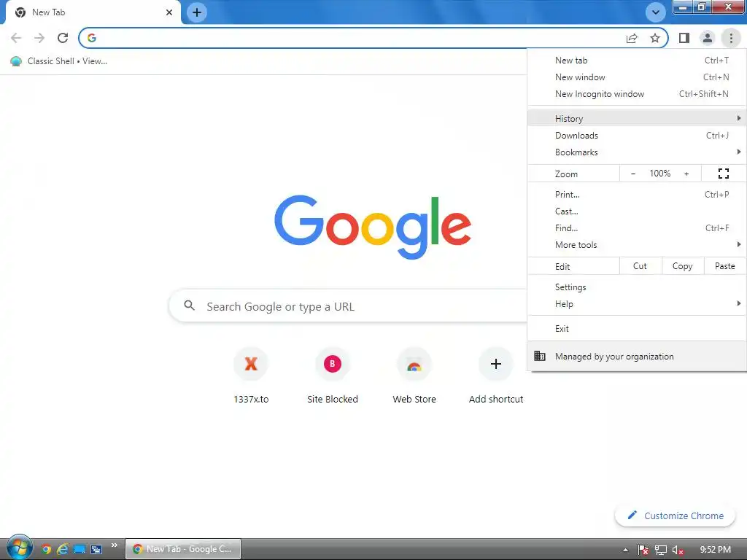
Task: Open Settings from the menu
Action: point(637,287)
